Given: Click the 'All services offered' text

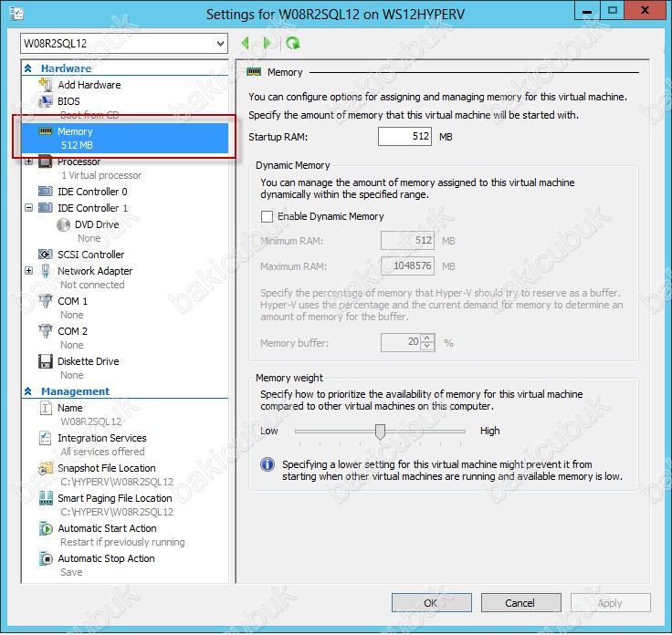Looking at the screenshot, I should 103,452.
